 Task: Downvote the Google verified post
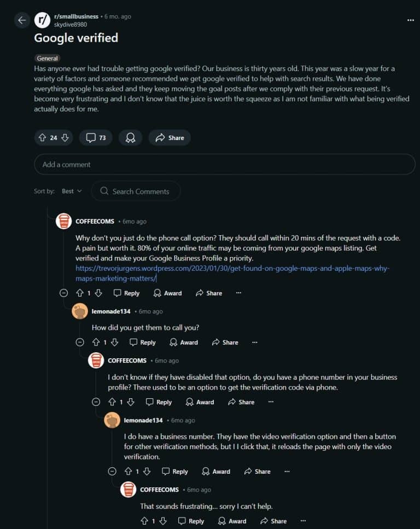pos(65,138)
